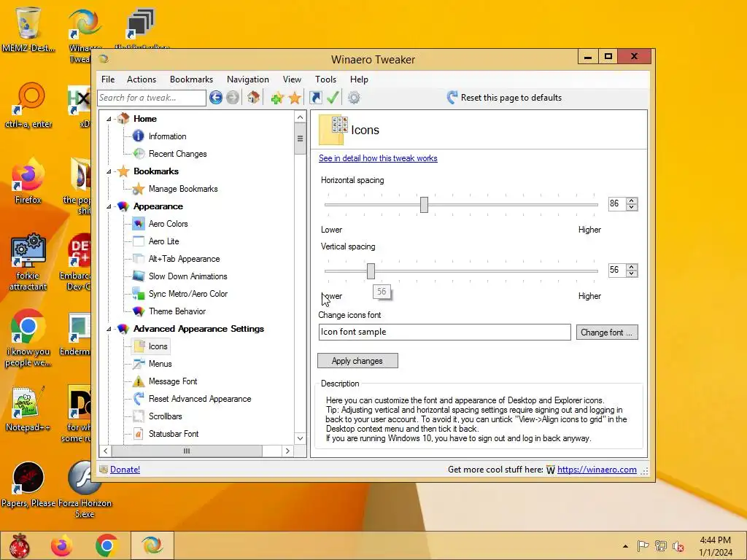Click the tree's scroll down arrow

click(300, 438)
